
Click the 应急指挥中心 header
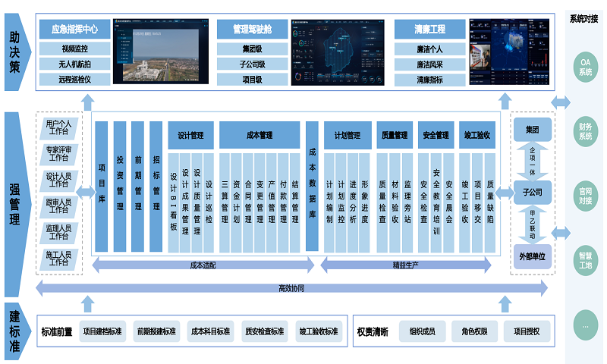(74, 30)
